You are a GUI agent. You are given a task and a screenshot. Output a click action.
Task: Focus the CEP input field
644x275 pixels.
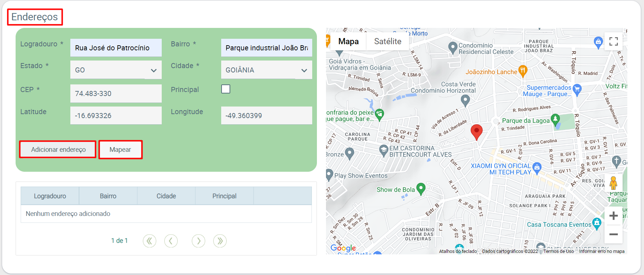[116, 93]
